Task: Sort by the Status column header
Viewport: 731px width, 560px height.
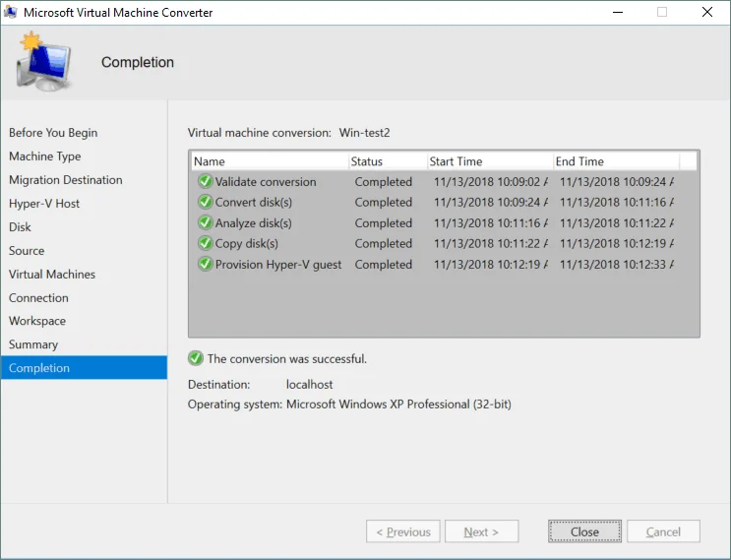Action: coord(388,161)
